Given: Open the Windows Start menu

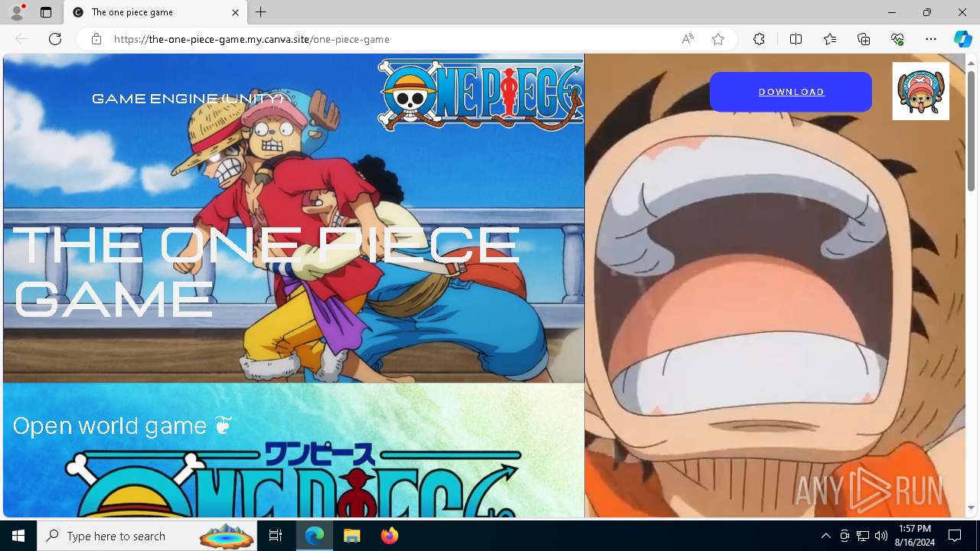Looking at the screenshot, I should (18, 536).
